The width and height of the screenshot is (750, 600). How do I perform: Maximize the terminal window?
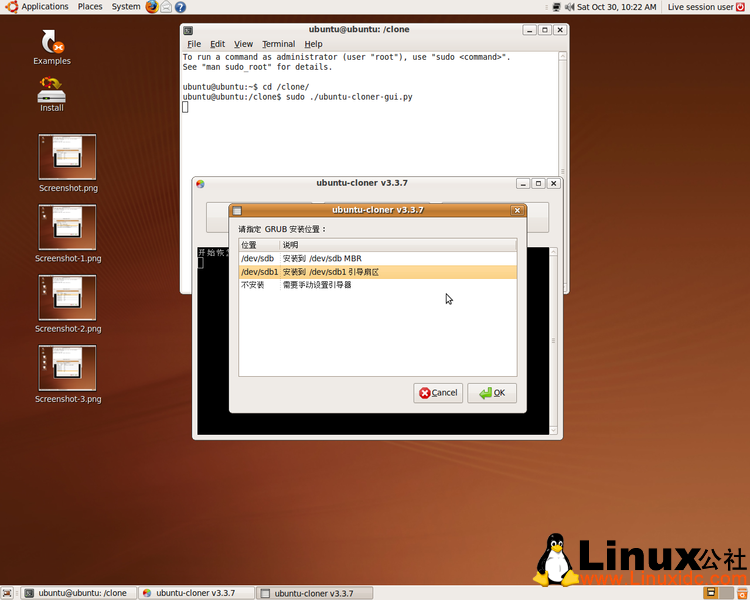[x=544, y=30]
